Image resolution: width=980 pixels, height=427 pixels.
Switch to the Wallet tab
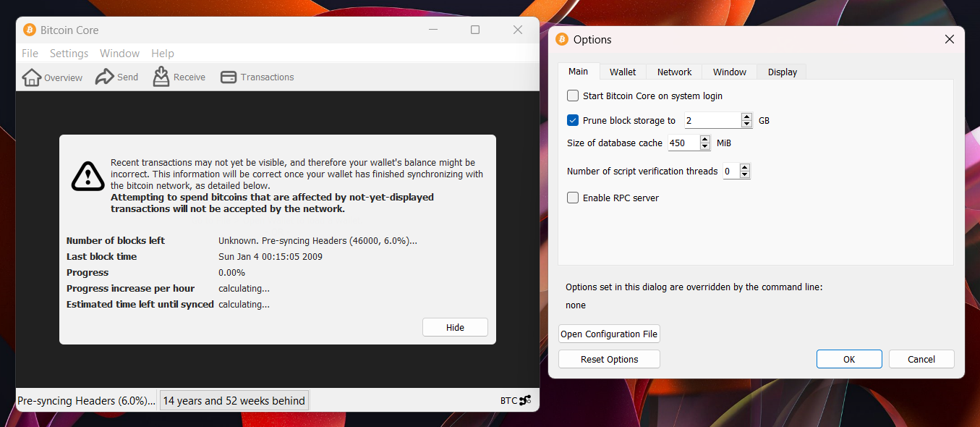[623, 72]
